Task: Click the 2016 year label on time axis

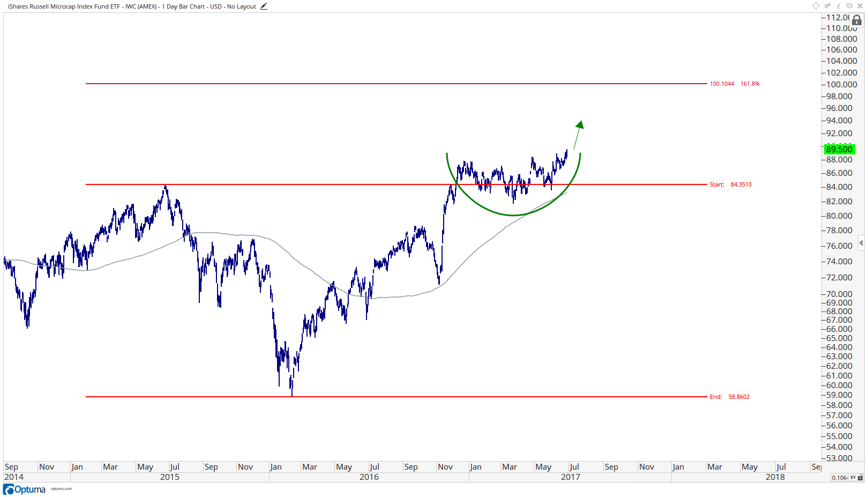Action: tap(369, 477)
